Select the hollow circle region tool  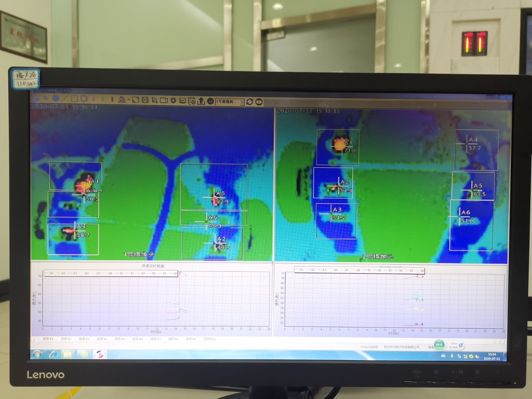(x=84, y=99)
